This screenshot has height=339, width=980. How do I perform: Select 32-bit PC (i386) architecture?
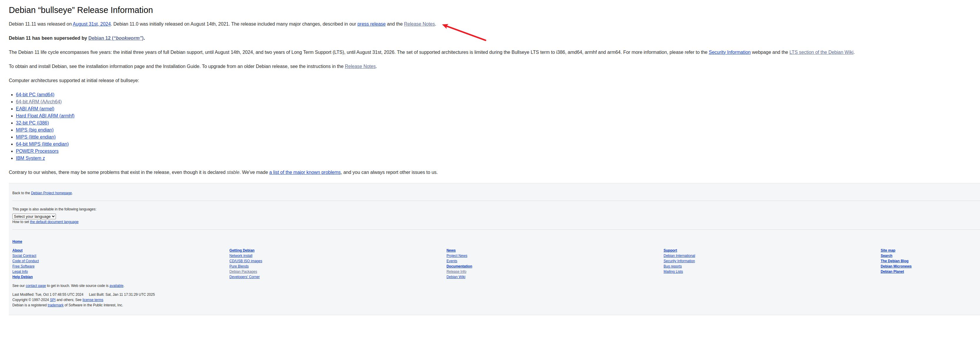(x=32, y=122)
